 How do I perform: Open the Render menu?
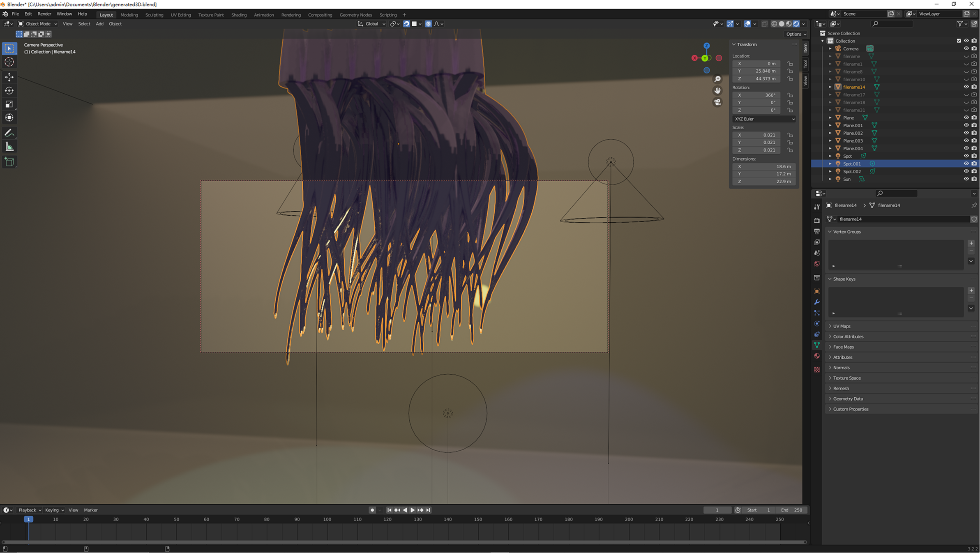tap(44, 14)
